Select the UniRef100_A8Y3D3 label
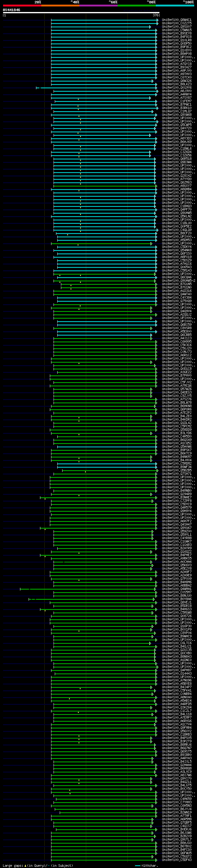 point(176,139)
